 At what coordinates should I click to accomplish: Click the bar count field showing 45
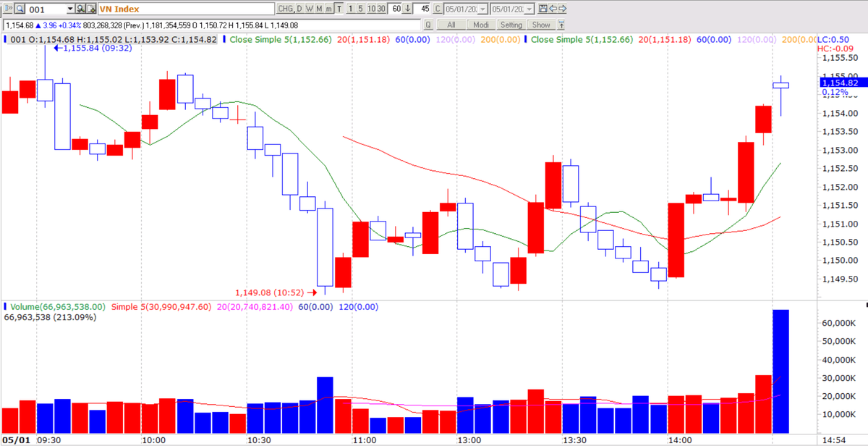click(423, 9)
